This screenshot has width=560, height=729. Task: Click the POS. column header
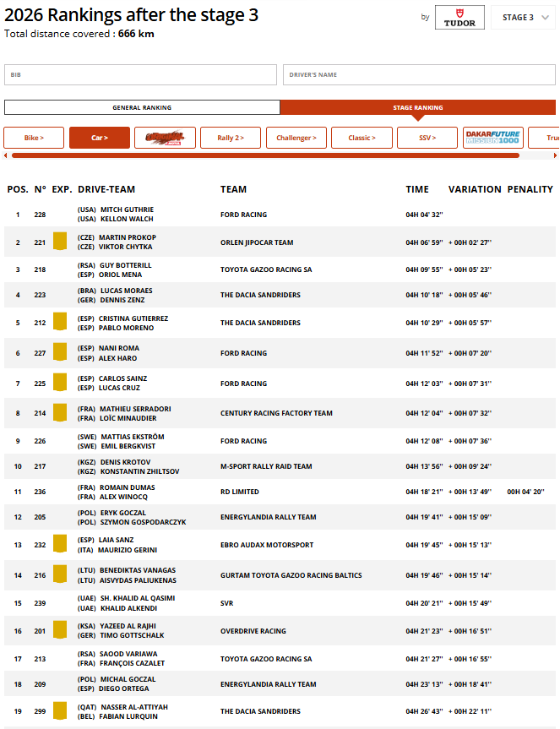coord(18,189)
